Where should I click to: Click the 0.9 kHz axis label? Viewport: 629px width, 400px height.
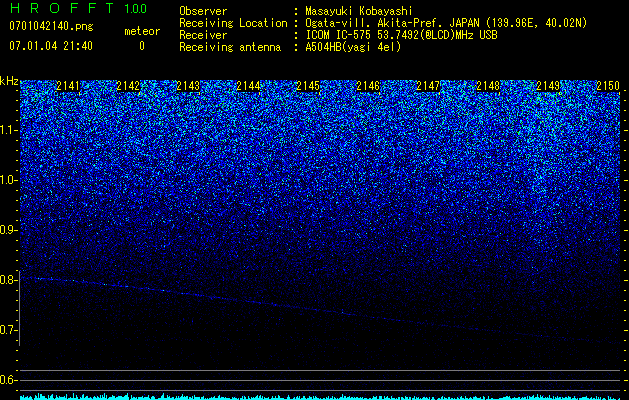click(x=9, y=230)
